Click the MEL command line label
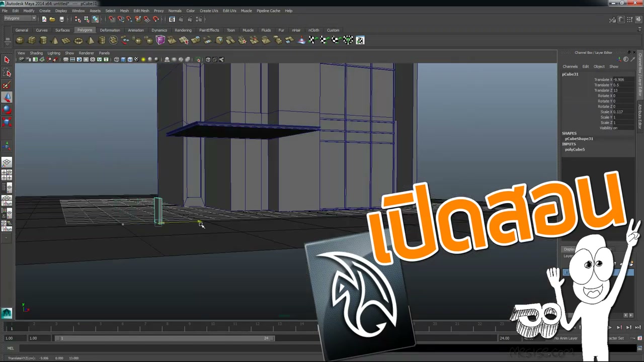This screenshot has height=362, width=644. coord(11,348)
